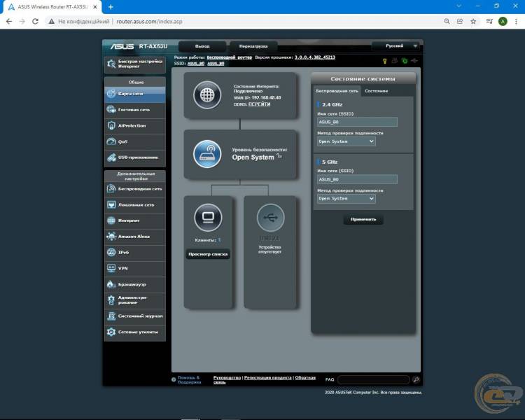This screenshot has width=525, height=420.
Task: Click the Брандмауэр fire icon
Action: [111, 284]
